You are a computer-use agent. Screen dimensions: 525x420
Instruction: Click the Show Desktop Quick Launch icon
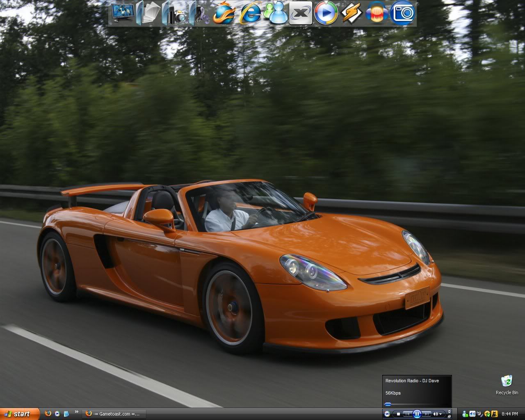[x=66, y=414]
